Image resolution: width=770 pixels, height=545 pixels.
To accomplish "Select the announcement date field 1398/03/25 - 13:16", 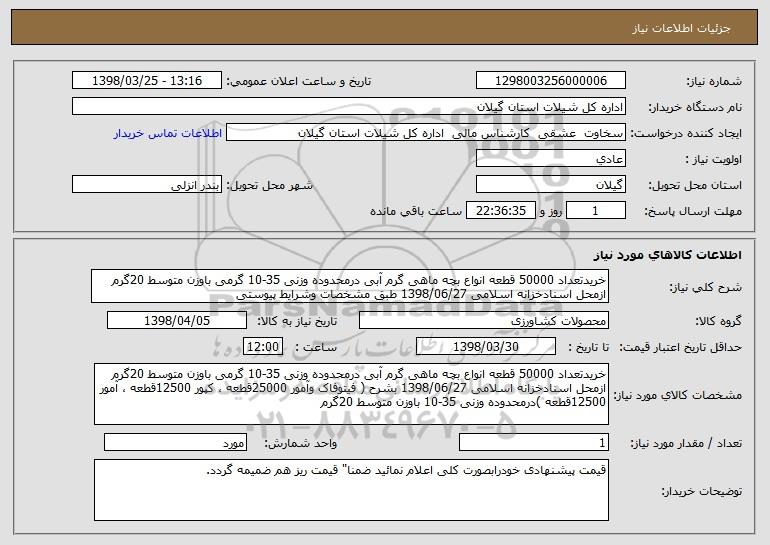I will pos(147,81).
